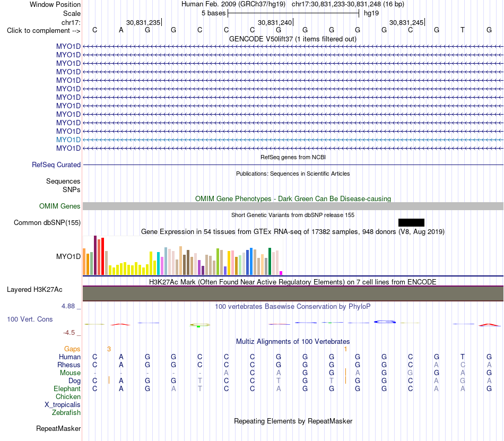The height and width of the screenshot is (441, 504).
Task: Click the 'OMIM Genes' track label
Action: tap(59, 206)
